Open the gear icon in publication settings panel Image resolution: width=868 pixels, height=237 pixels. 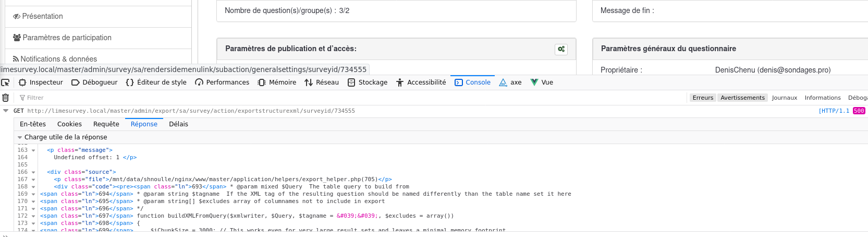pyautogui.click(x=561, y=49)
